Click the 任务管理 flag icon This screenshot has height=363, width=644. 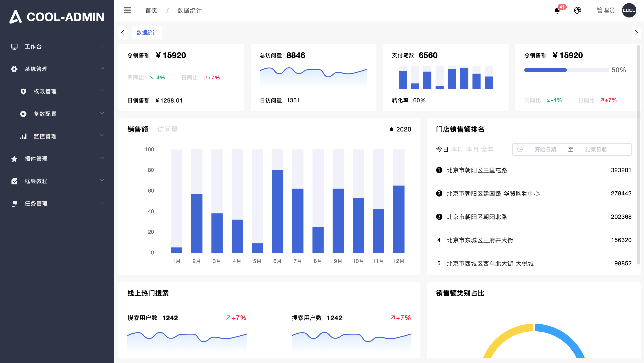[x=14, y=203]
